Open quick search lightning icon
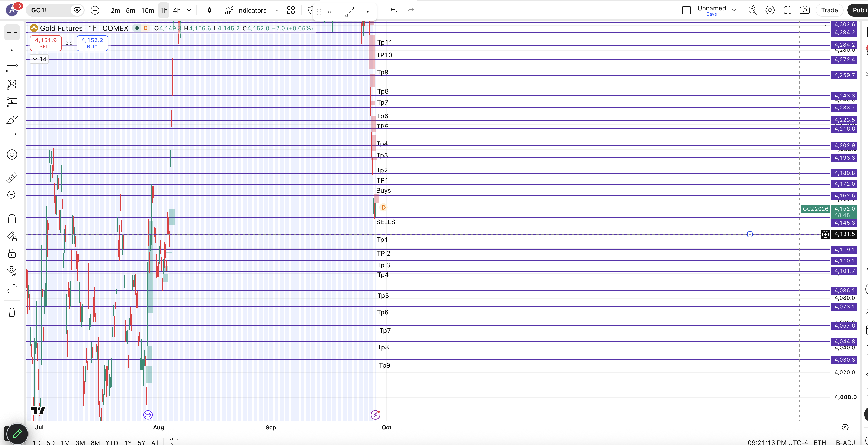The height and width of the screenshot is (445, 868). click(752, 10)
